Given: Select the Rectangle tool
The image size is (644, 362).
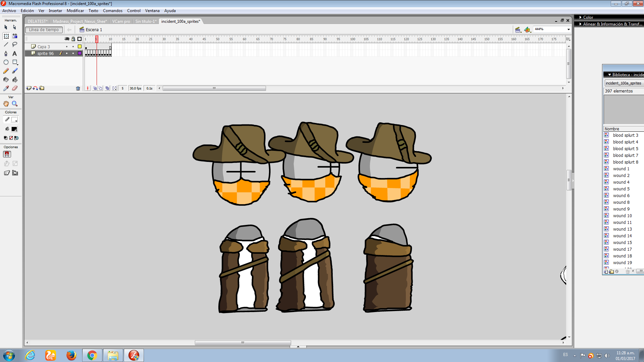Looking at the screenshot, I should [15, 62].
